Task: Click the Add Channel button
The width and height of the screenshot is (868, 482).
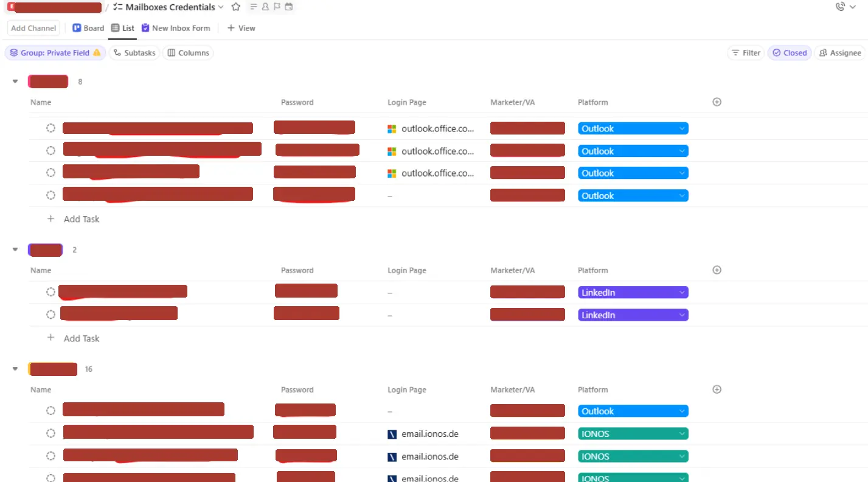Action: 33,28
